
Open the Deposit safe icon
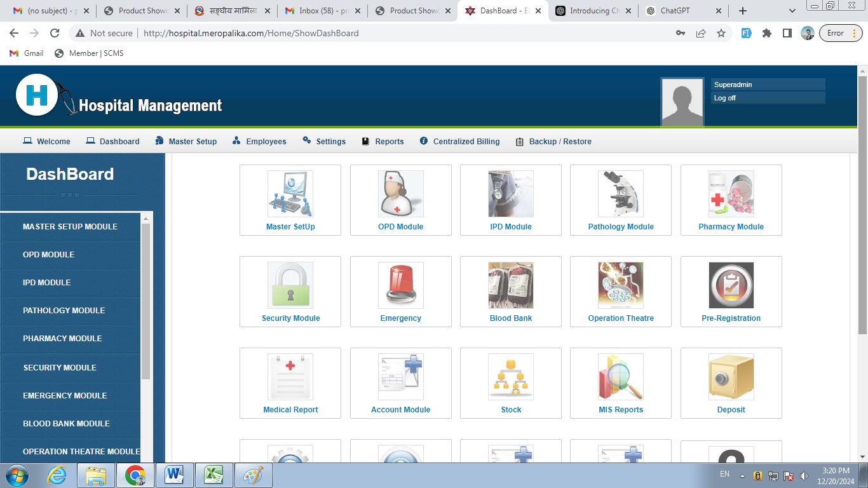pos(731,377)
